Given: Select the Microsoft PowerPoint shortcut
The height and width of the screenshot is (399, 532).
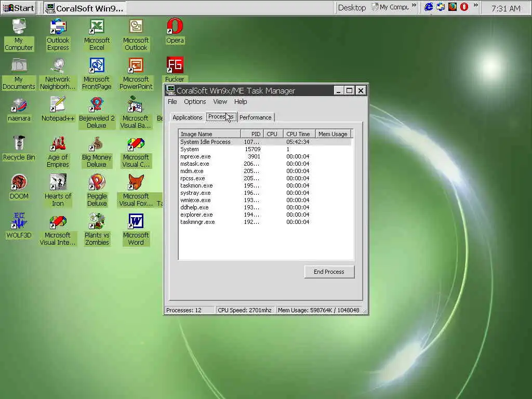Looking at the screenshot, I should point(136,74).
